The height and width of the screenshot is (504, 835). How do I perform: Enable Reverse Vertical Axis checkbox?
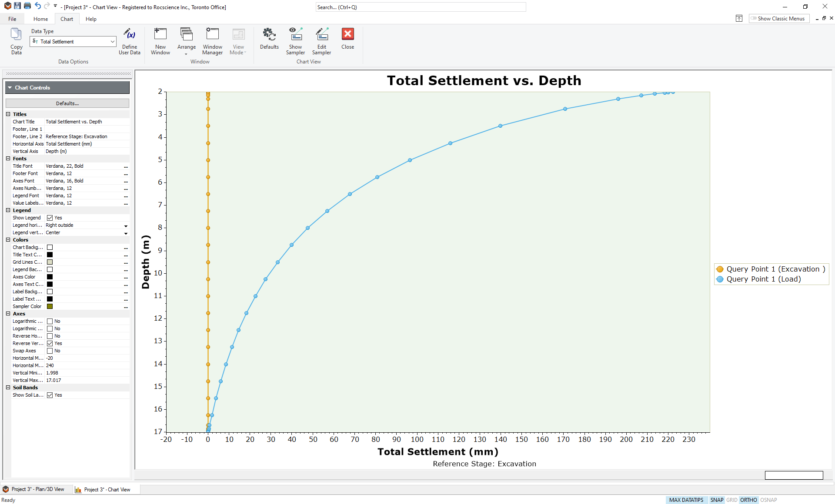tap(50, 343)
